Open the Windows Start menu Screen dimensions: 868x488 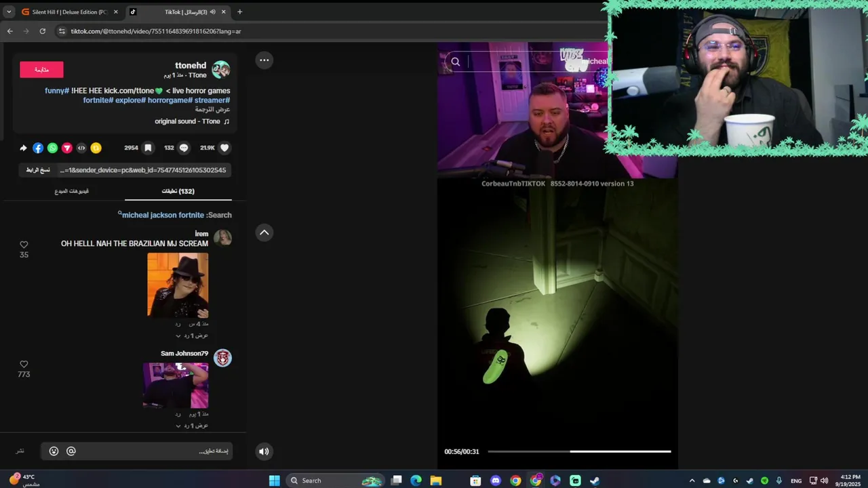(x=274, y=481)
